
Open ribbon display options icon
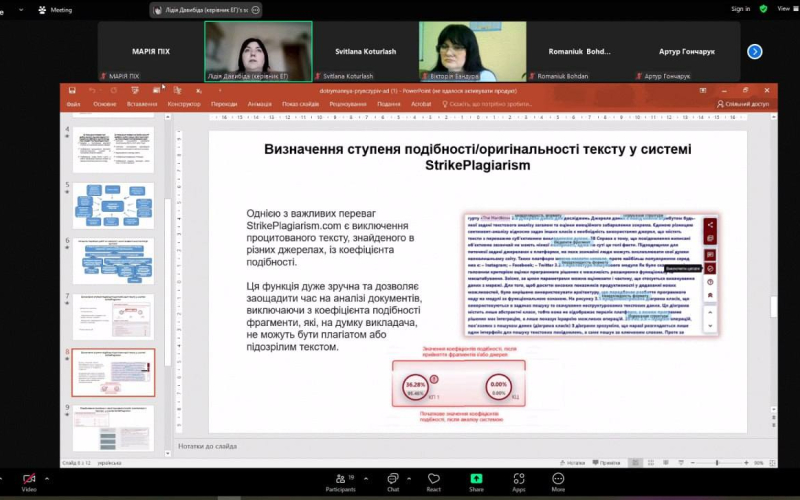coord(703,90)
